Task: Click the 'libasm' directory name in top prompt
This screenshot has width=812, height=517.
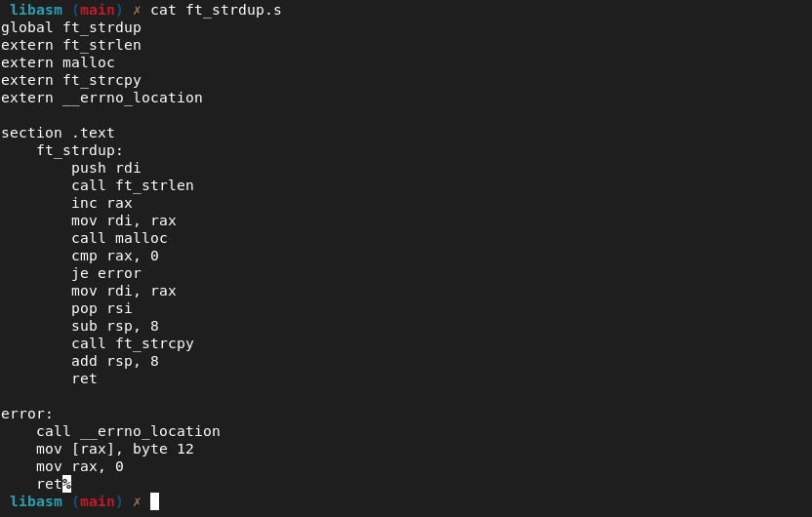Action: click(x=36, y=10)
